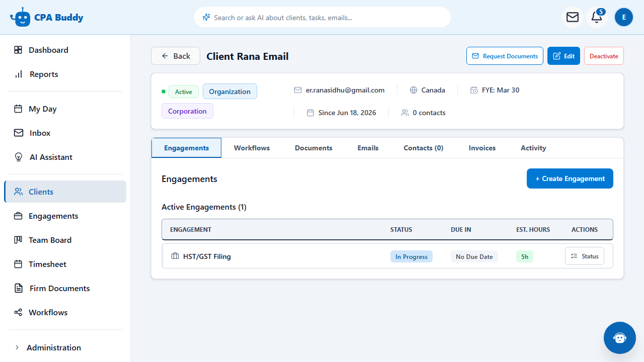Open the Contacts (0) tab

[x=424, y=148]
